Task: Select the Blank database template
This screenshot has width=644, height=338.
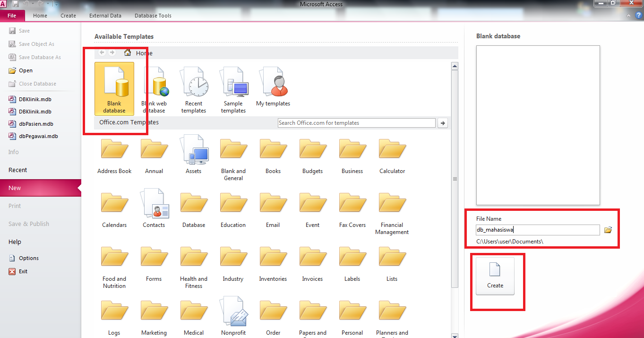Action: point(114,88)
